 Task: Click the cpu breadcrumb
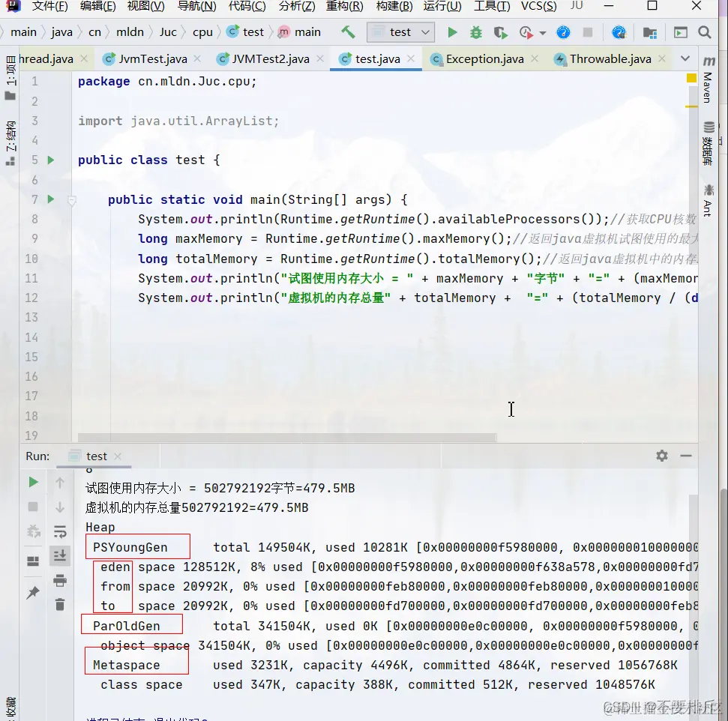[x=202, y=32]
